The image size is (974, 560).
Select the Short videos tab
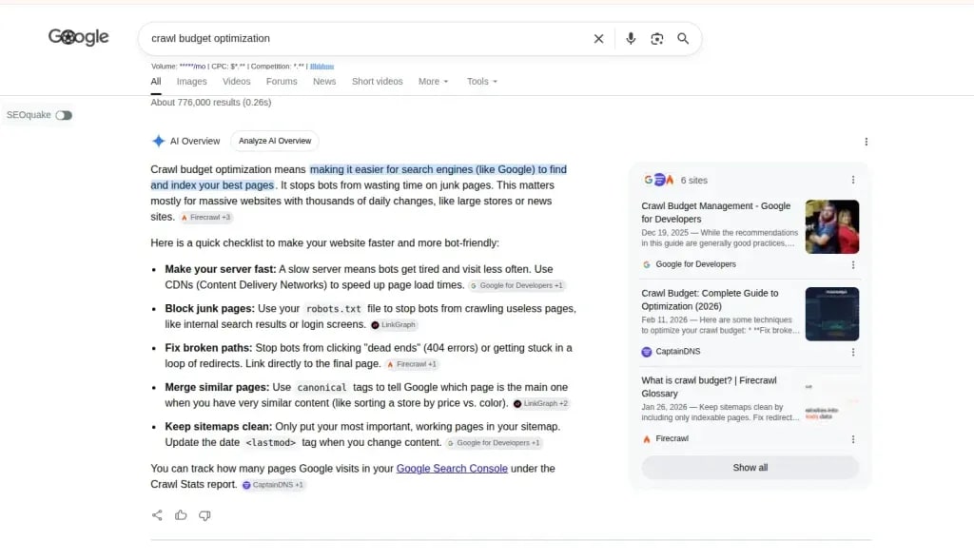377,82
